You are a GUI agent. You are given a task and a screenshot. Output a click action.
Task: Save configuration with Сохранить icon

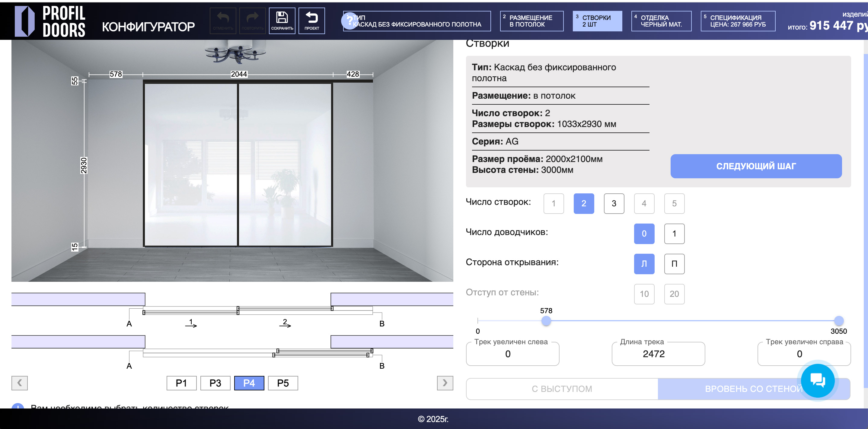[x=282, y=21]
